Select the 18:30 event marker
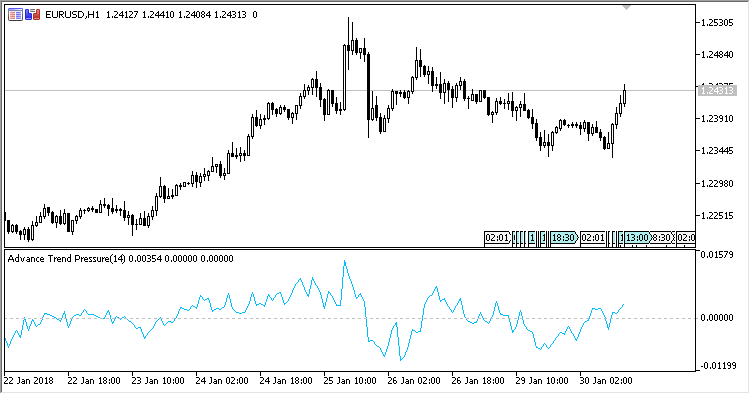 click(563, 238)
